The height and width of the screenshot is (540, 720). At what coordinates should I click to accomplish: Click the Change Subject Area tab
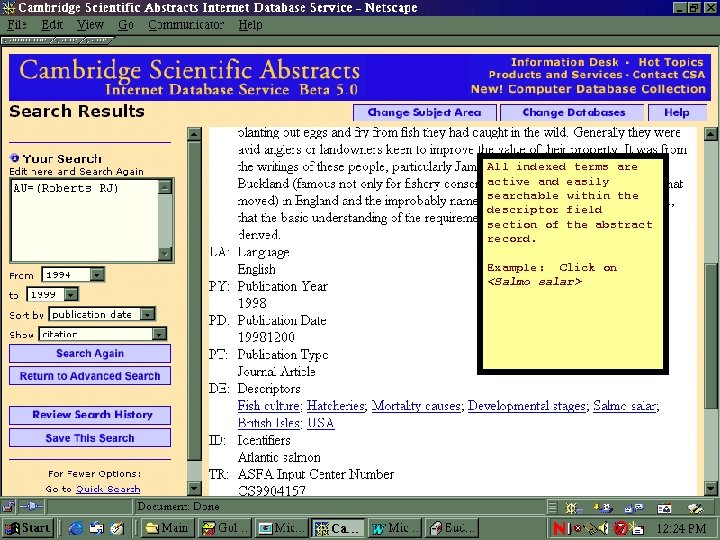[x=425, y=112]
